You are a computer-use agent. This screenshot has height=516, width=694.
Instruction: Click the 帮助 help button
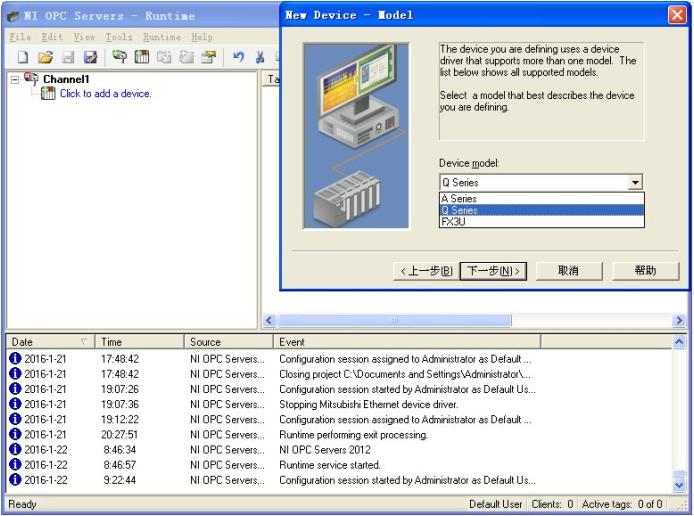click(646, 271)
